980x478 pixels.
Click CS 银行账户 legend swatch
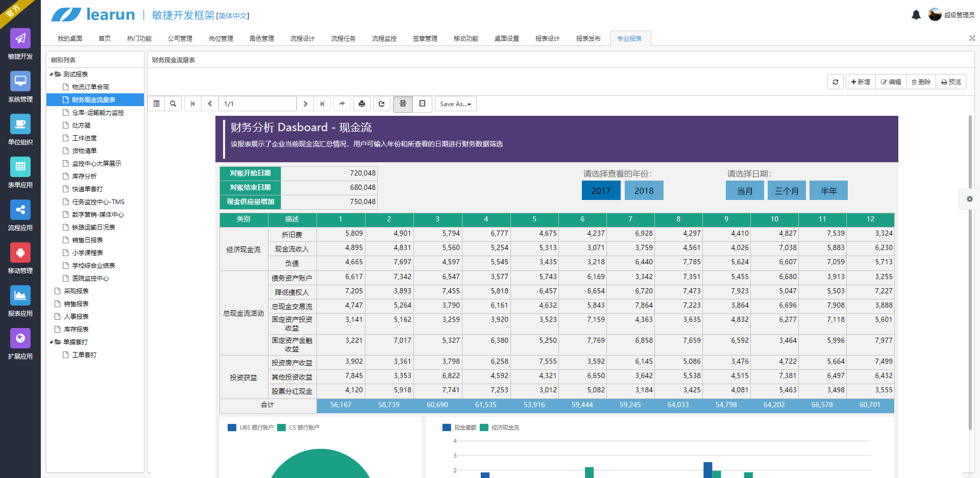(282, 427)
